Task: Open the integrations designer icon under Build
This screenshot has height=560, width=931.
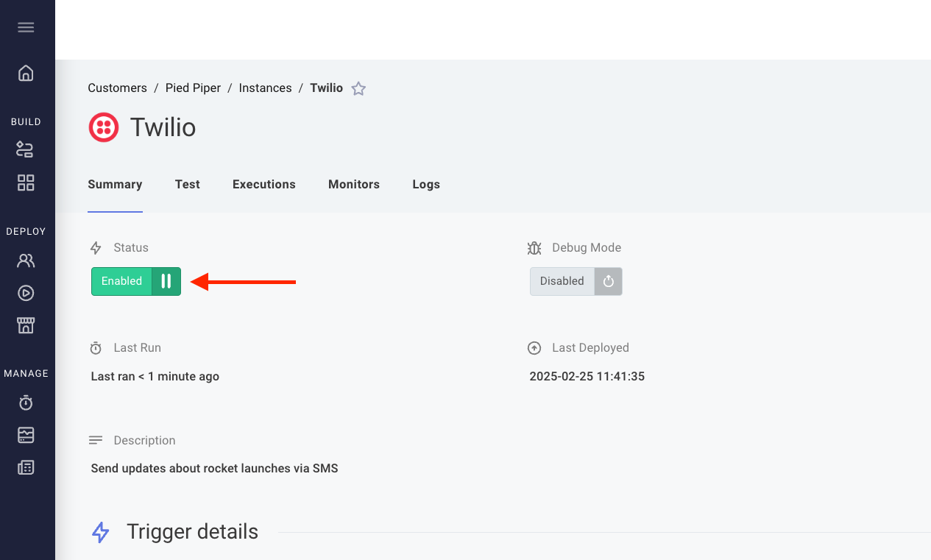Action: pyautogui.click(x=26, y=150)
